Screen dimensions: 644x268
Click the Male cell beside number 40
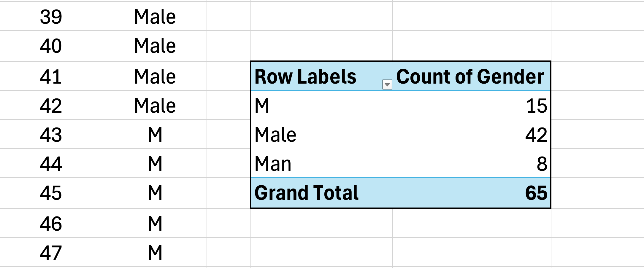tap(155, 46)
